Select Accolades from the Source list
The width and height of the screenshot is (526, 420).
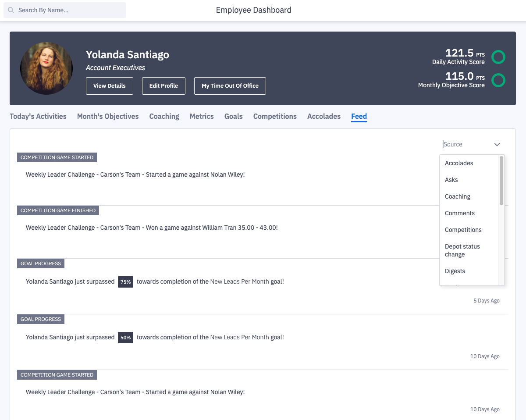[459, 163]
